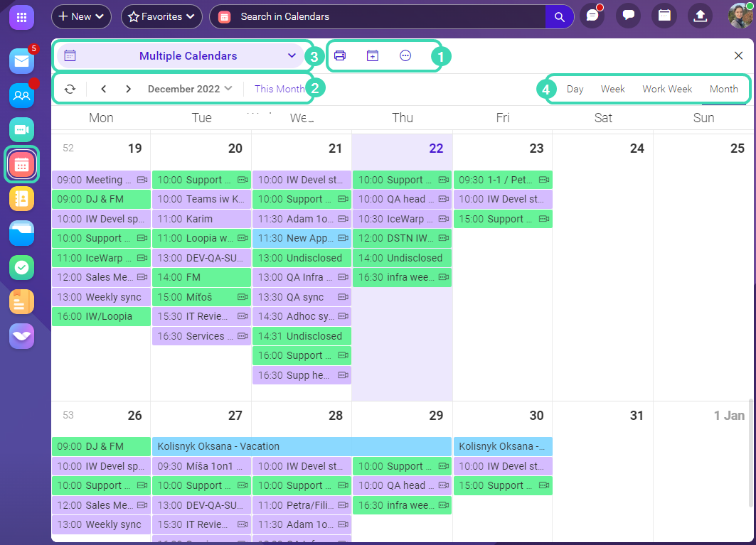The height and width of the screenshot is (545, 756).
Task: Open the app launcher grid icon
Action: click(x=21, y=16)
